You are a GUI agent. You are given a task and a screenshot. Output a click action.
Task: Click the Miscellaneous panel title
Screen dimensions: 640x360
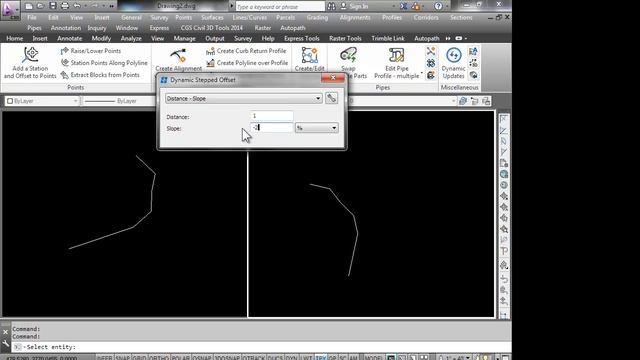[x=459, y=87]
